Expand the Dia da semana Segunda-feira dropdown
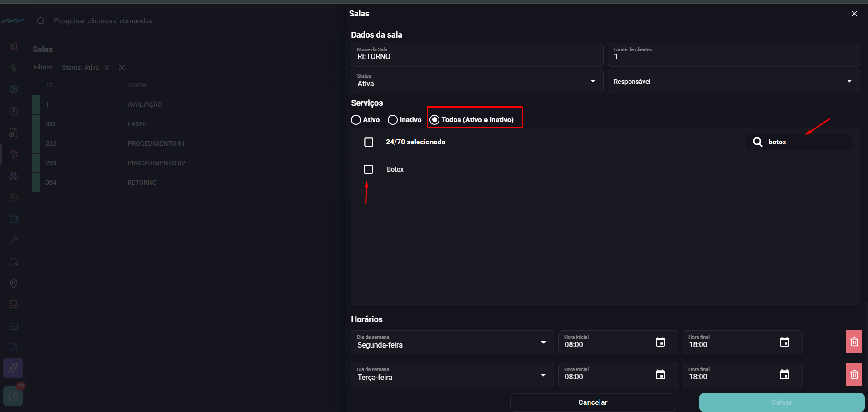The height and width of the screenshot is (412, 868). (x=452, y=342)
